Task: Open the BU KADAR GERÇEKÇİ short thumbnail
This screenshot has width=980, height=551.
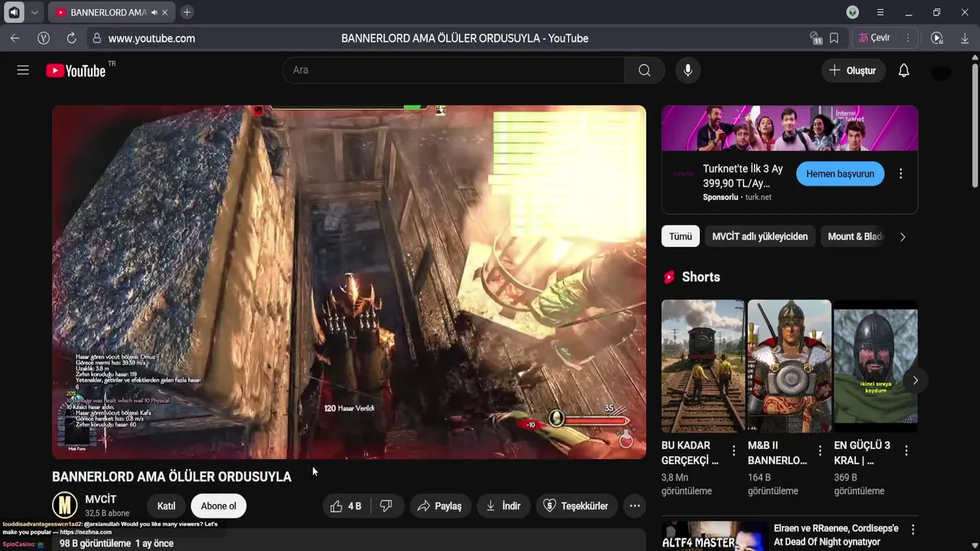Action: pyautogui.click(x=703, y=366)
